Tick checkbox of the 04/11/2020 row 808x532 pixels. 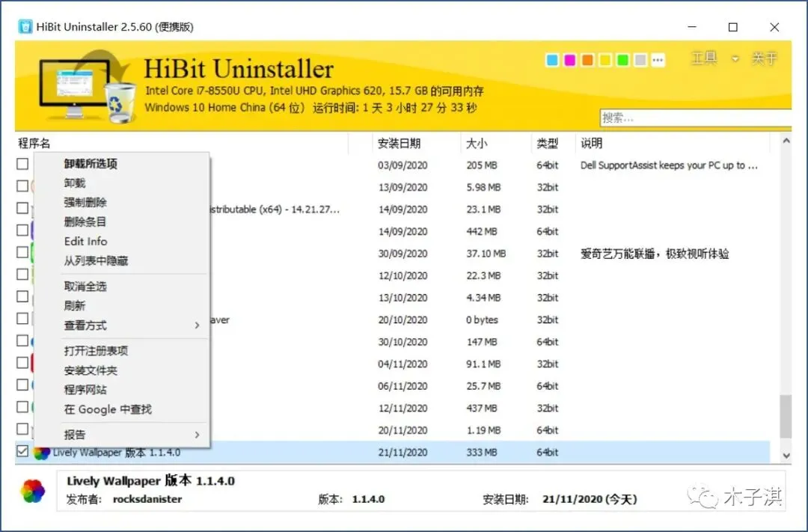22,363
